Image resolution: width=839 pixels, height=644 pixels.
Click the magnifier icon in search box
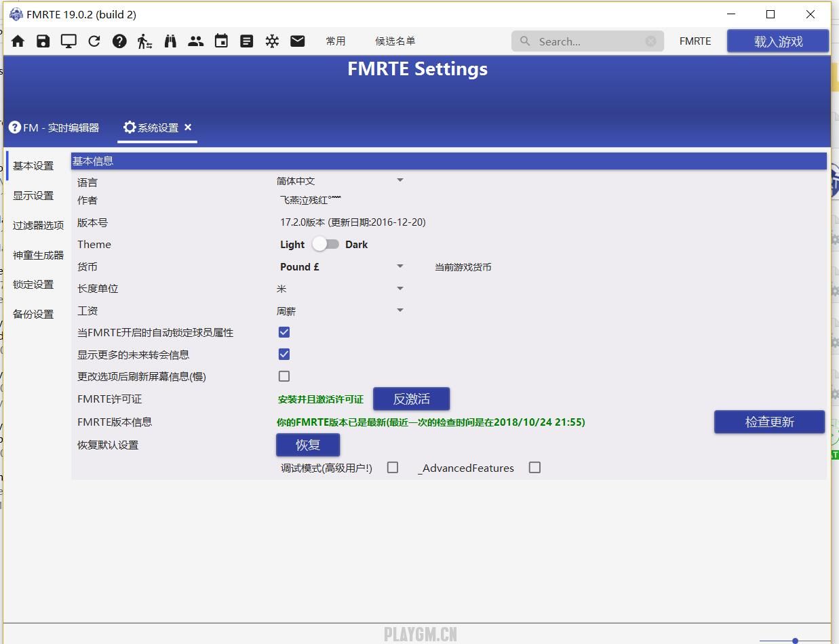click(525, 41)
